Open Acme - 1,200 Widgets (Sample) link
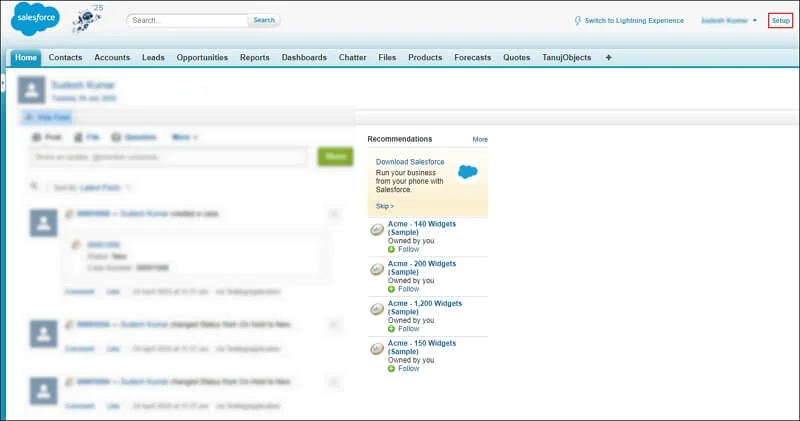The image size is (800, 421). pyautogui.click(x=425, y=307)
